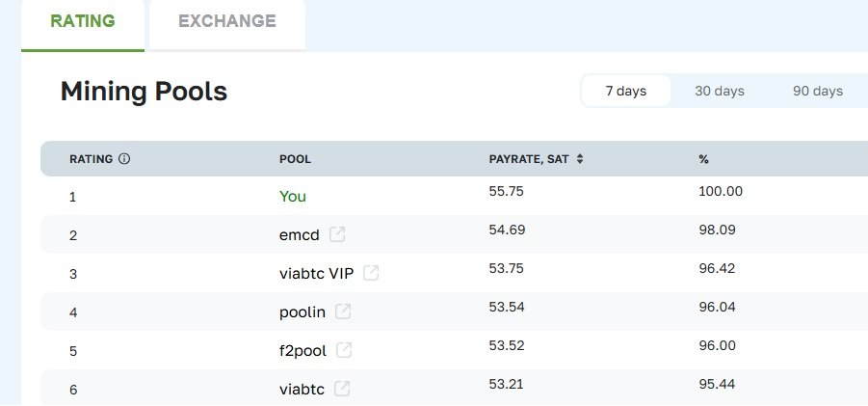Screen dimensions: 868x406
Task: Click the f2pool pool name
Action: (302, 351)
